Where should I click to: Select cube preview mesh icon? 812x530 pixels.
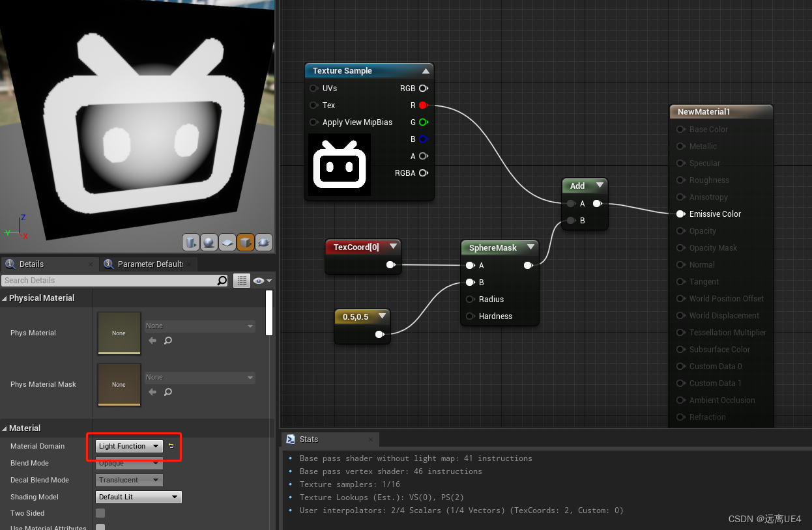click(246, 242)
